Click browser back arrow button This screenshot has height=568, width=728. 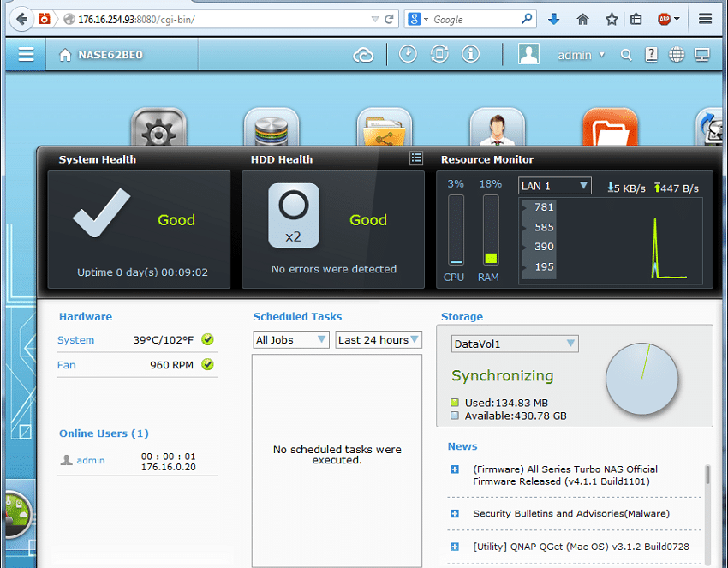(21, 20)
